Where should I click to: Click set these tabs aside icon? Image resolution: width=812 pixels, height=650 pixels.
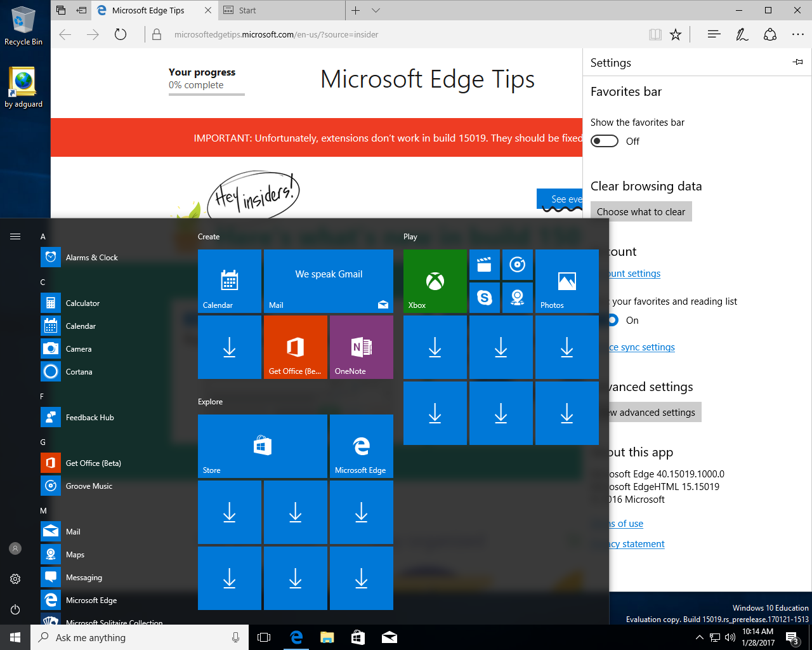tap(81, 10)
